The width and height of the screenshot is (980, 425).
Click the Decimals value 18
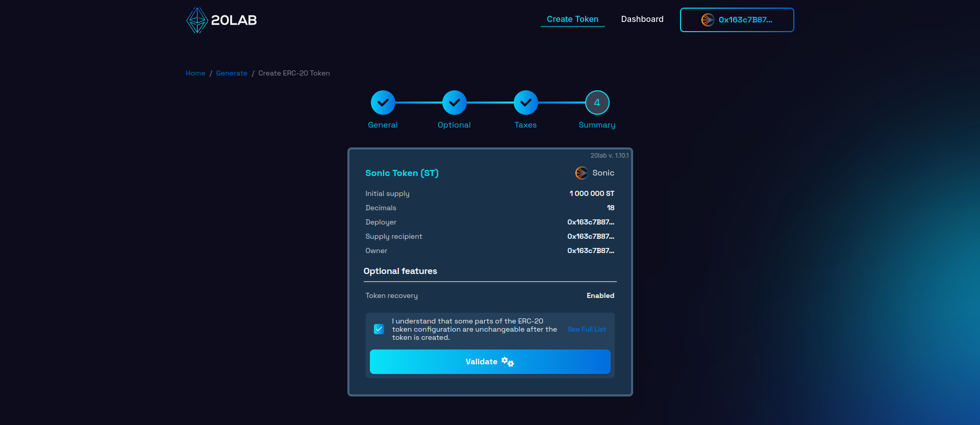pos(611,208)
